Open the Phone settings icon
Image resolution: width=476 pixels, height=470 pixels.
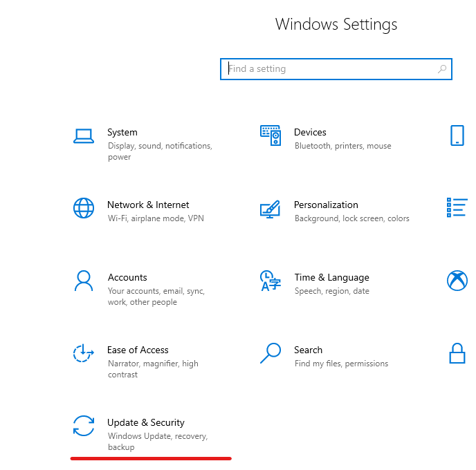[x=457, y=135]
